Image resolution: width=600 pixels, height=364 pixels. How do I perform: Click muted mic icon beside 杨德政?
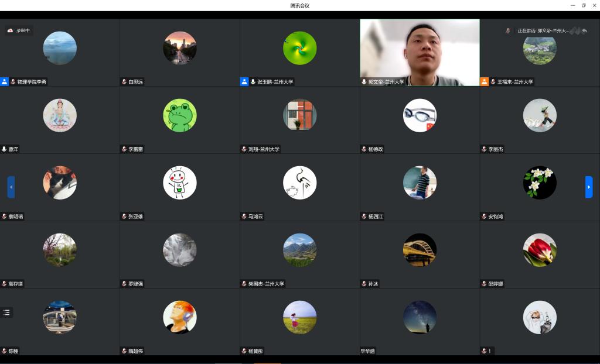tap(364, 149)
